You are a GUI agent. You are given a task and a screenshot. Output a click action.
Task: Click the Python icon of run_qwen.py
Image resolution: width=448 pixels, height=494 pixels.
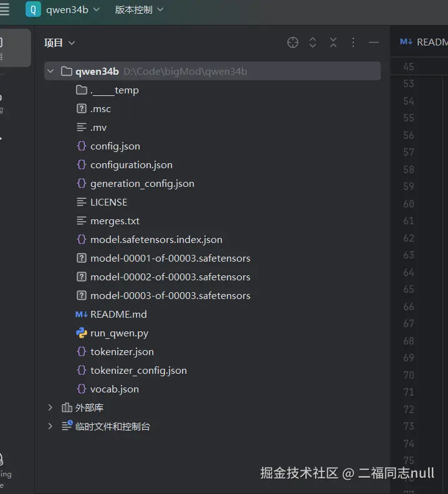click(x=81, y=333)
